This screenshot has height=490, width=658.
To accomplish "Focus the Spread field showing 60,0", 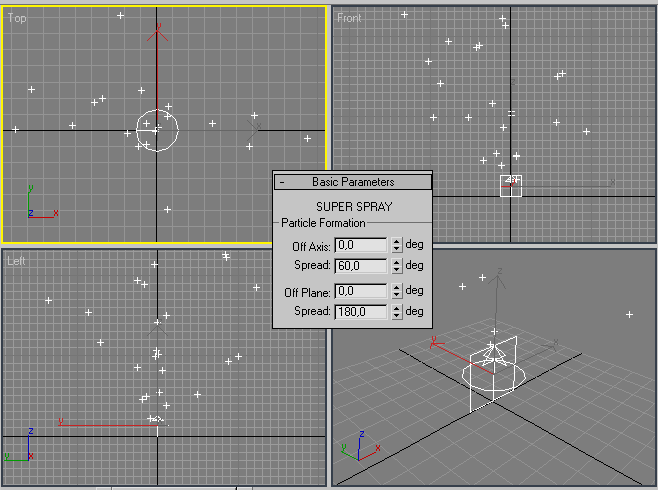I will [x=361, y=266].
